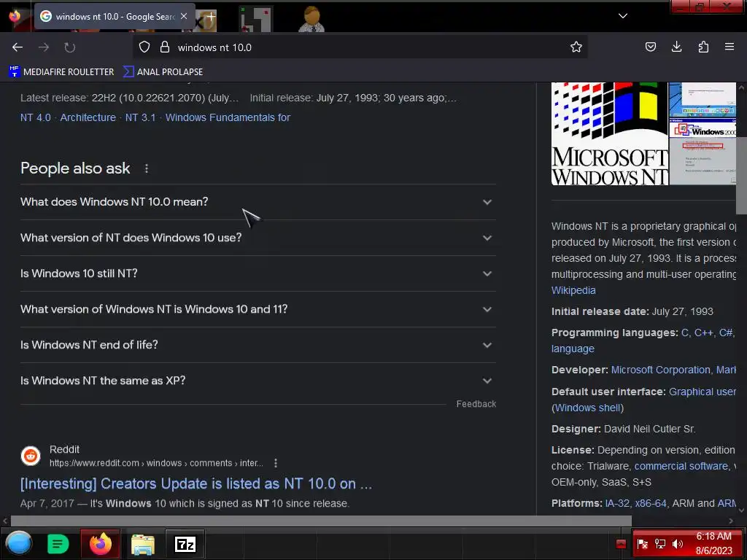The height and width of the screenshot is (560, 747).
Task: View site security via the padlock icon
Action: (165, 47)
